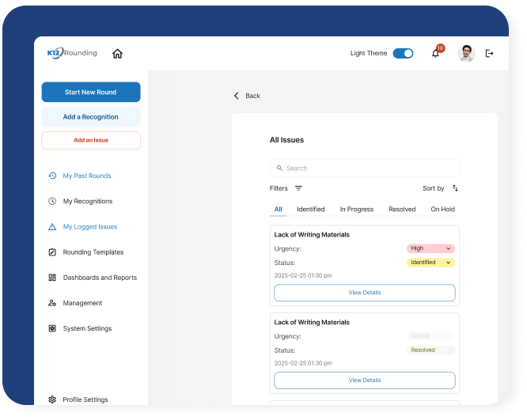Screen dimensions: 527x420
Task: Open My Past Rounds in sidebar
Action: [x=86, y=176]
